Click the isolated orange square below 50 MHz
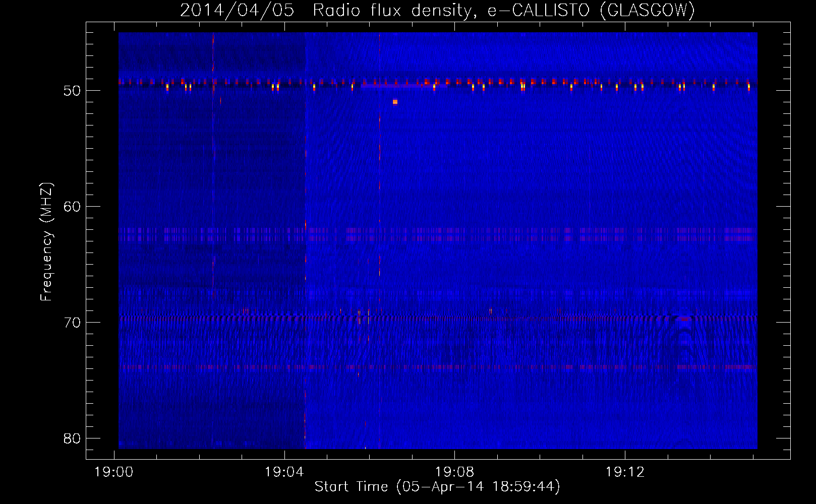Screen dimensions: 816x504 [x=395, y=102]
